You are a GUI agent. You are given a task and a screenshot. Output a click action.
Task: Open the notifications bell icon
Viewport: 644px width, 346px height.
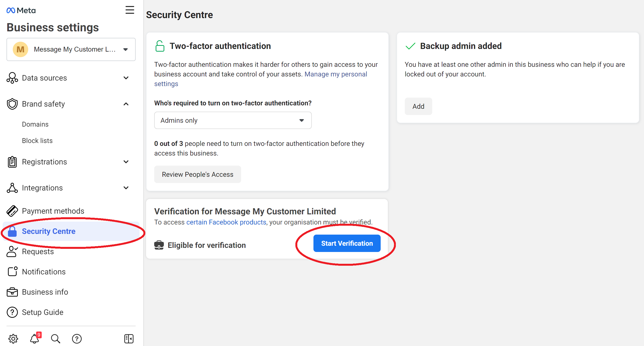tap(34, 339)
